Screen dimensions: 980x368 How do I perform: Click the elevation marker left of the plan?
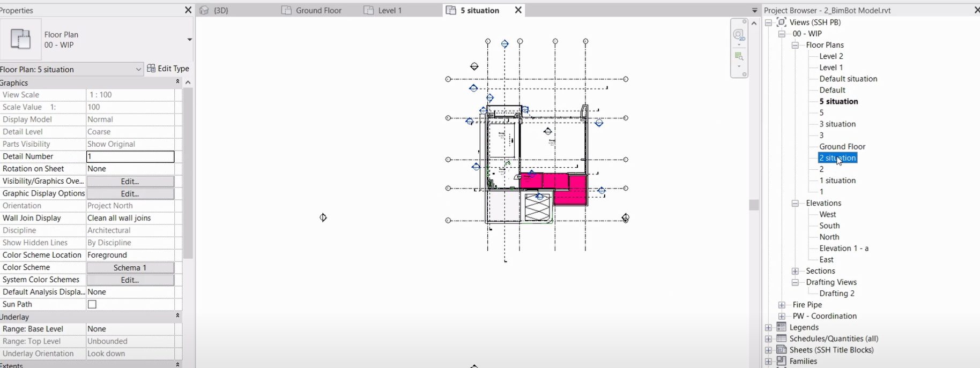pos(323,217)
